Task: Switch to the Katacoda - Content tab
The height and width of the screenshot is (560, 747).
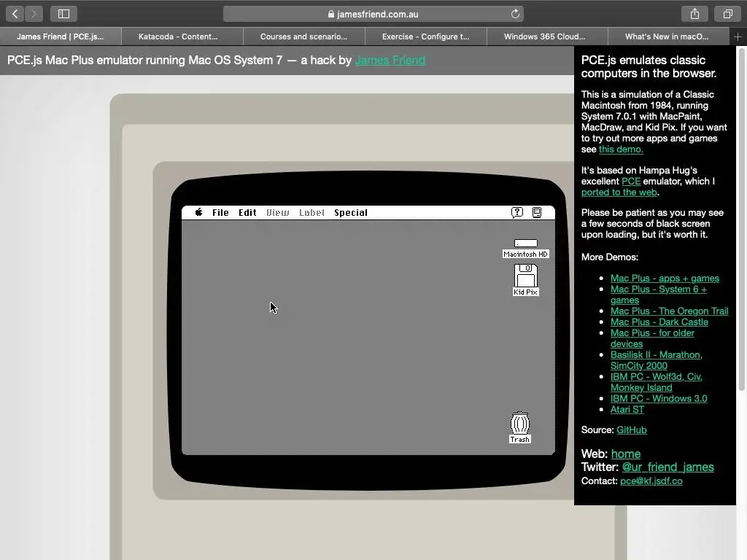Action: pos(182,36)
